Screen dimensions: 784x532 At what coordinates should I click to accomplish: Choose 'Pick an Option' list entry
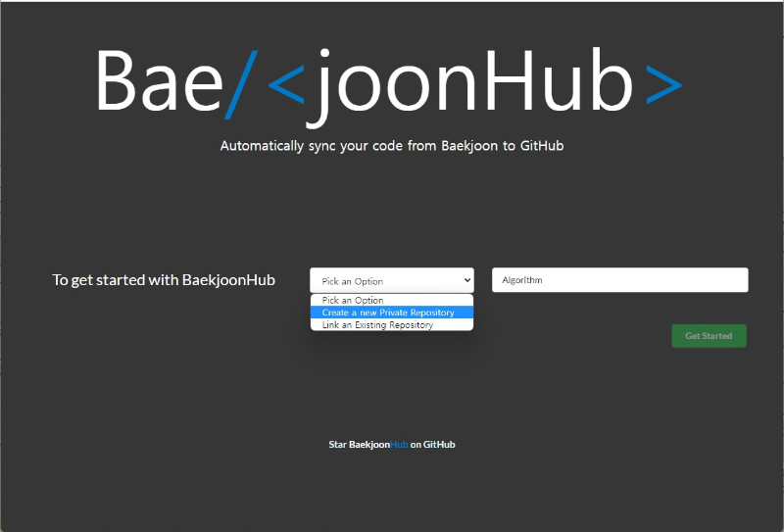391,300
